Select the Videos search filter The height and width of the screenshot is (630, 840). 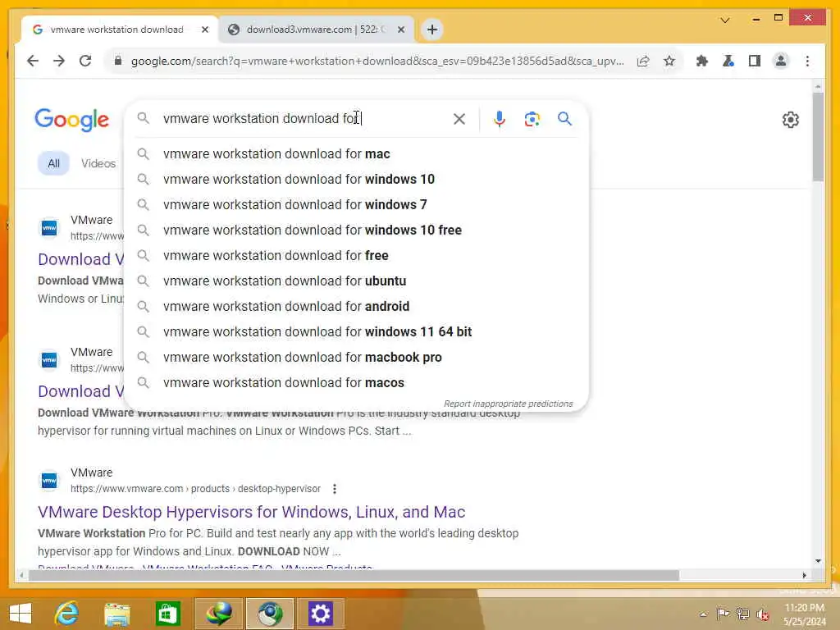(x=98, y=163)
